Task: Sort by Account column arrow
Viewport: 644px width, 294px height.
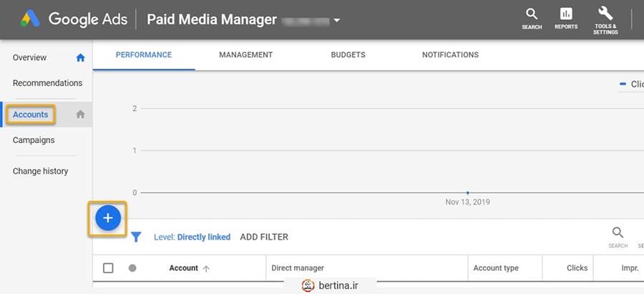Action: click(206, 268)
